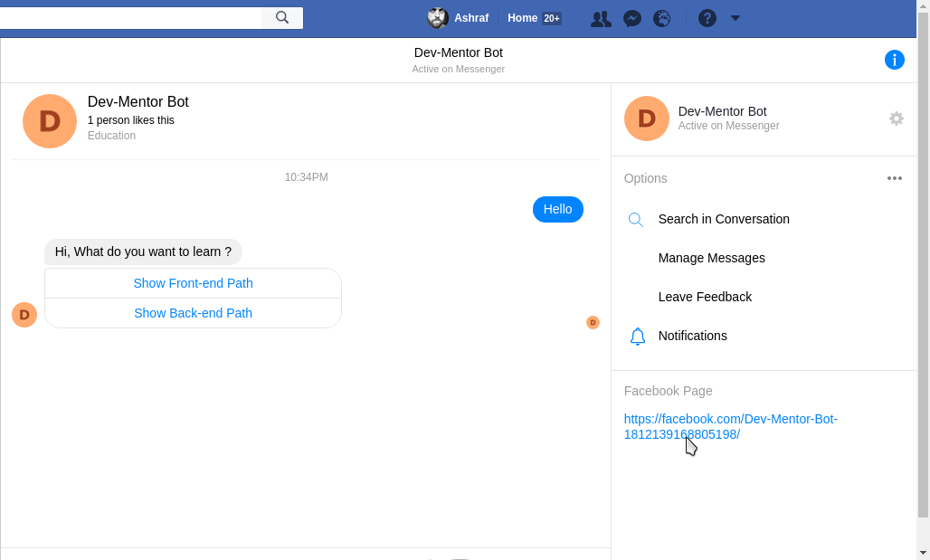This screenshot has height=560, width=930.
Task: Click the bot avatar beside the reply message
Action: [x=24, y=315]
